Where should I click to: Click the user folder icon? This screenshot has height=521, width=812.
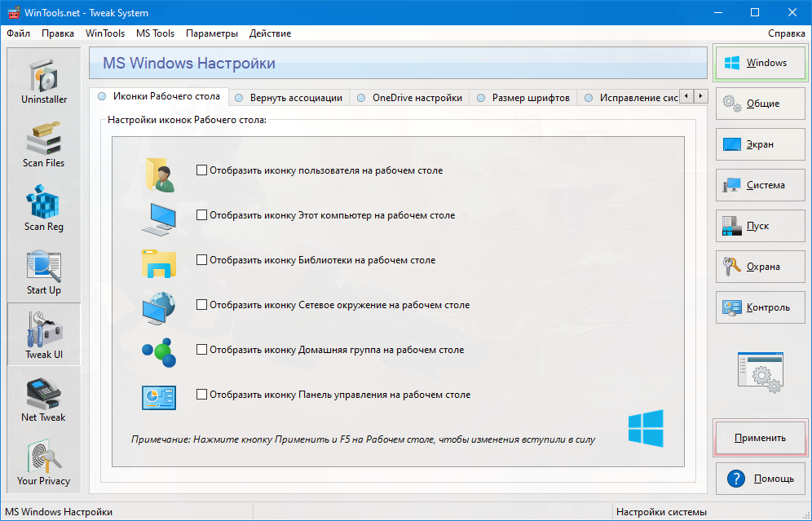160,174
